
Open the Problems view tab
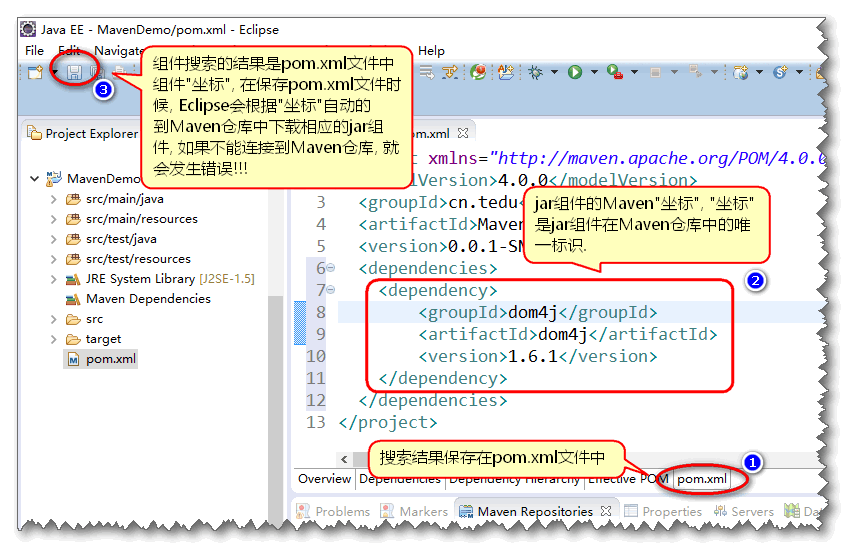click(333, 511)
